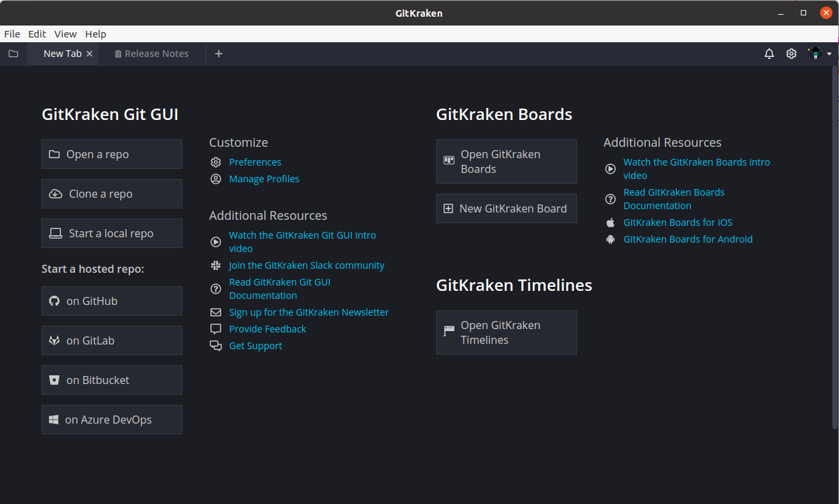Add a new tab with the plus icon

(218, 54)
